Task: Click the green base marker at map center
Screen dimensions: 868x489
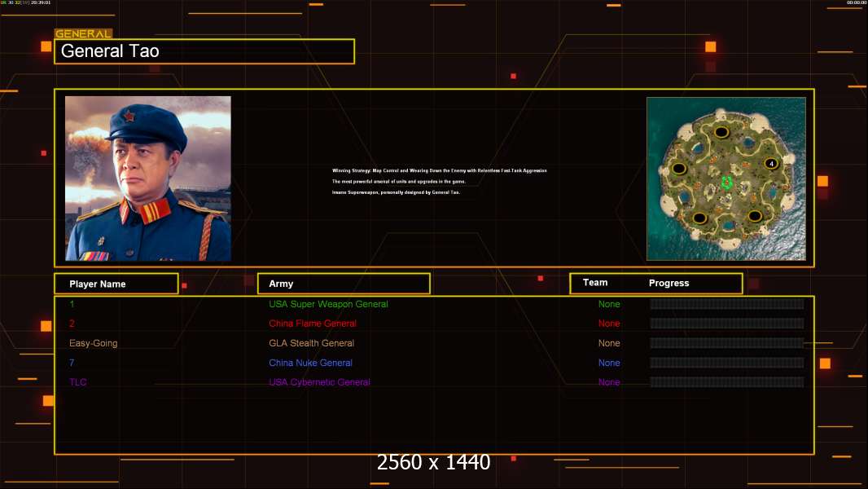Action: coord(727,183)
